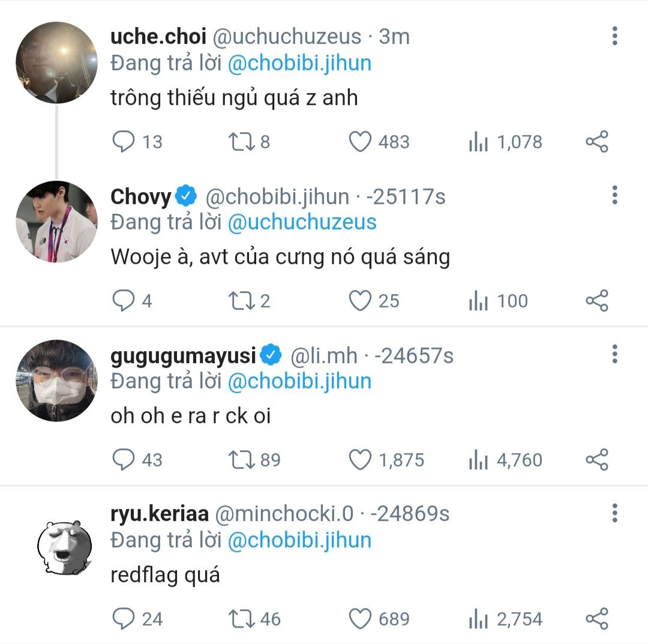
Task: Open @chobibi.jihun mention in ryu.keriaa's reply
Action: point(299,540)
